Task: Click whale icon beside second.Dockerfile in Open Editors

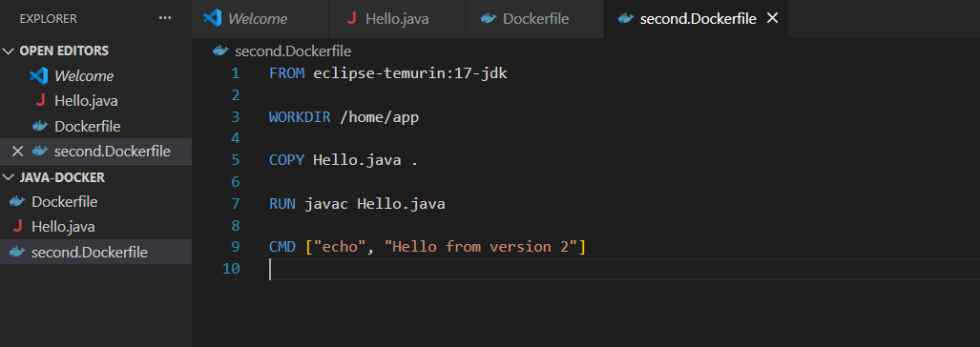Action: [40, 151]
